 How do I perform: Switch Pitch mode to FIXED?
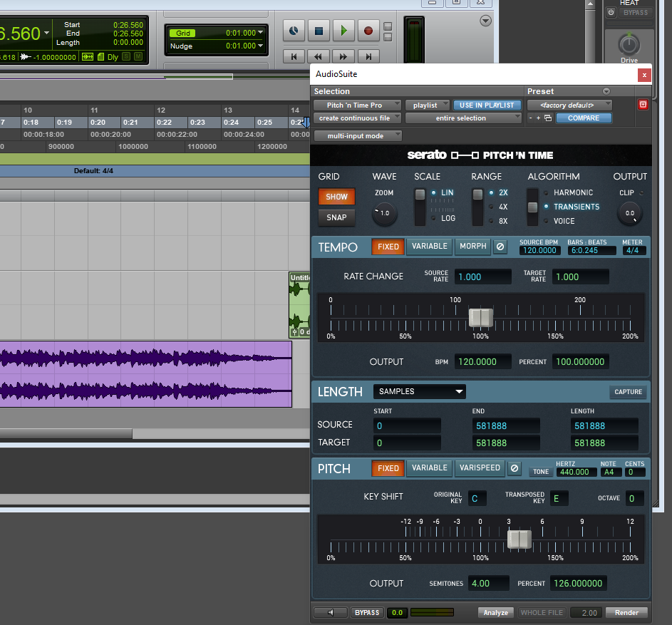pyautogui.click(x=388, y=468)
